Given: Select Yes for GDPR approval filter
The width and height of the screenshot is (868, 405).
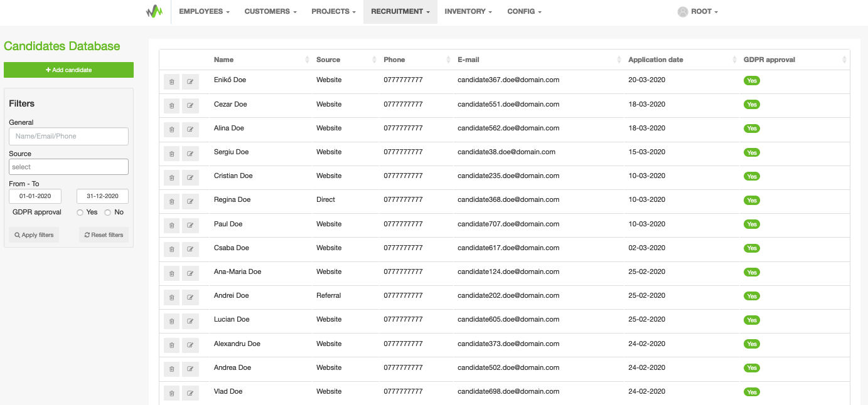Looking at the screenshot, I should click(x=80, y=213).
